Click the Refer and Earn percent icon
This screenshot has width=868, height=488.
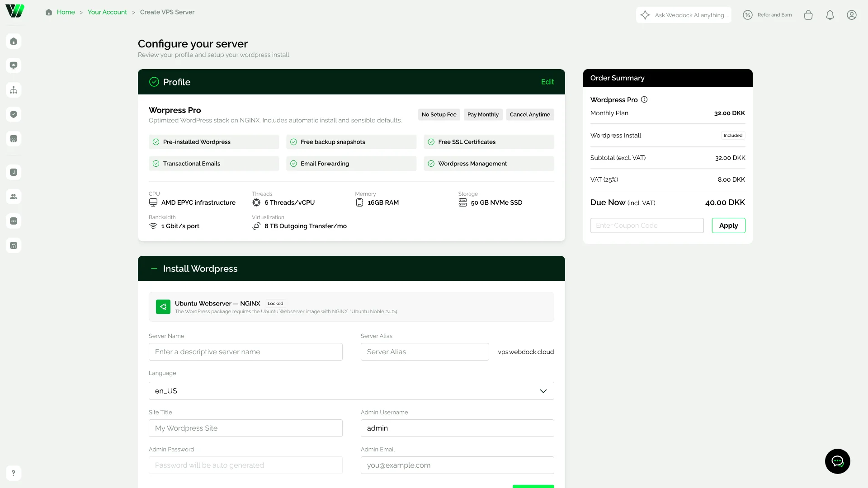748,15
